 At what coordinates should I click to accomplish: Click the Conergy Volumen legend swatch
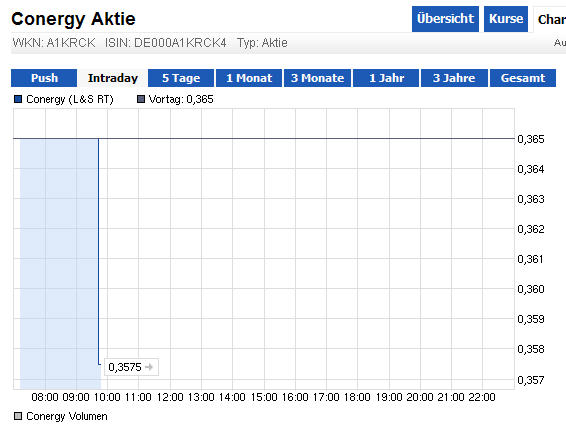click(x=18, y=416)
